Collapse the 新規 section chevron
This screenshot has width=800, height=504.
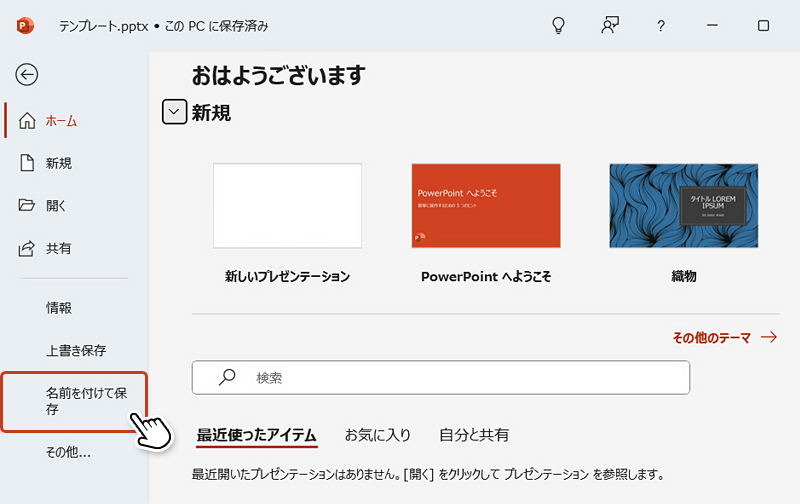[174, 112]
